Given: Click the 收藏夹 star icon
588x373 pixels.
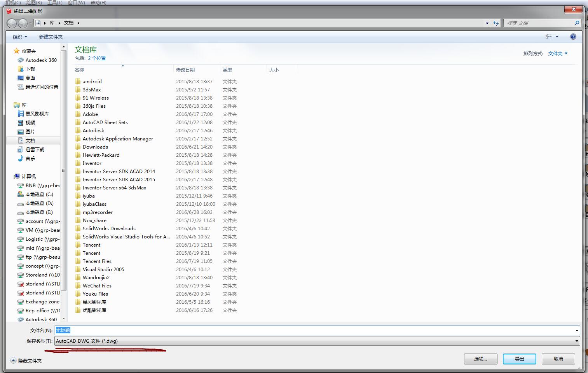Looking at the screenshot, I should click(x=16, y=51).
